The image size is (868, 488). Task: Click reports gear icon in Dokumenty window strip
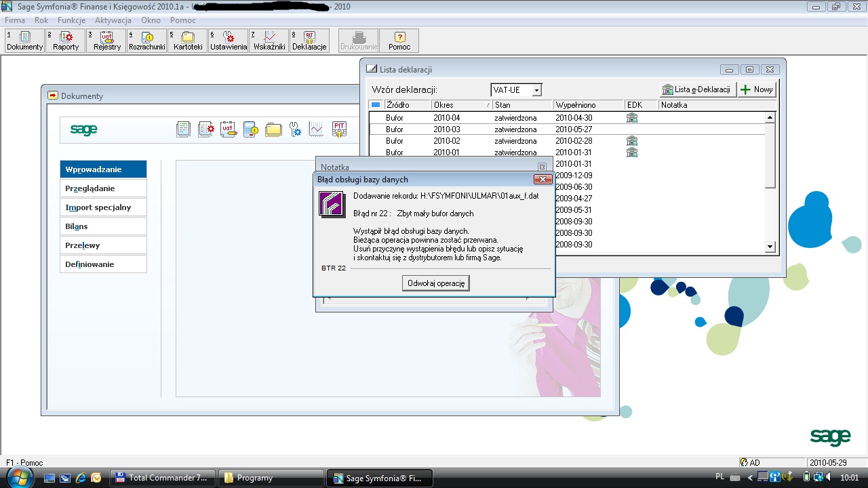tap(206, 129)
